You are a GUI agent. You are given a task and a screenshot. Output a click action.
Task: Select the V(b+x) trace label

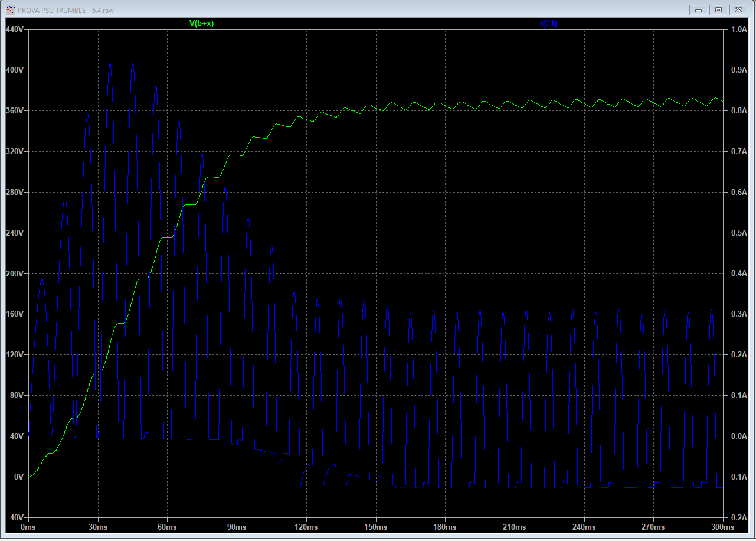(x=201, y=24)
